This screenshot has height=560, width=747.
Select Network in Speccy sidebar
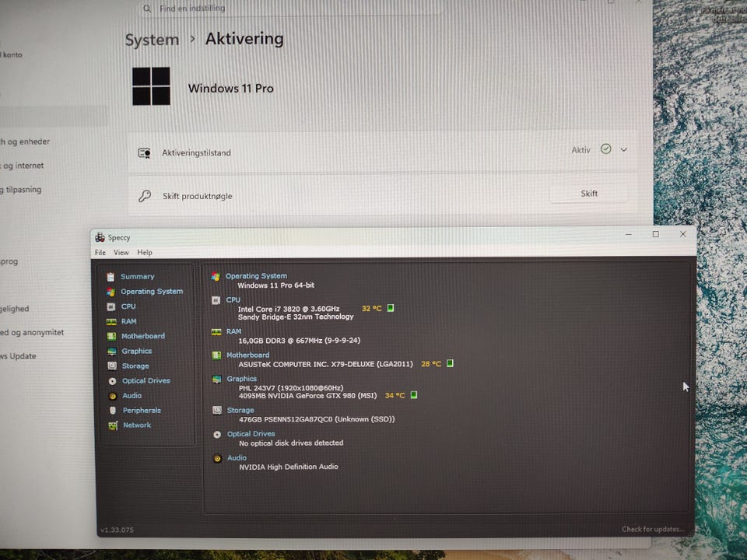(x=137, y=425)
